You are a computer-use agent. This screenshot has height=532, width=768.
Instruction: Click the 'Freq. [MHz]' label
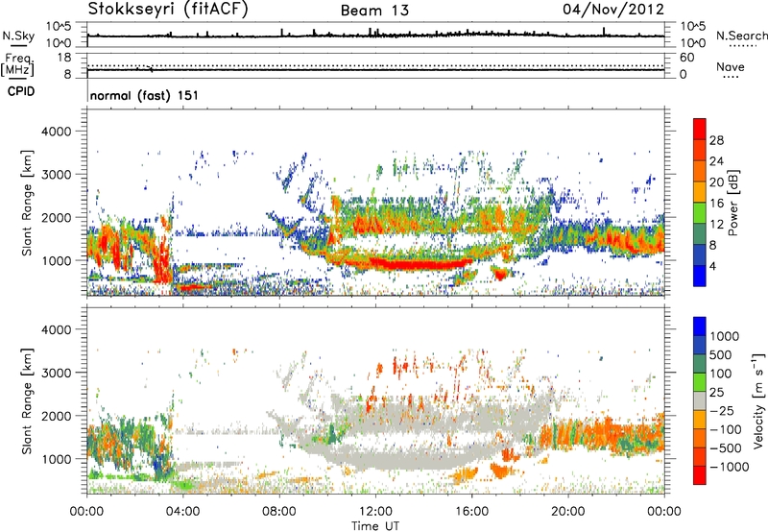pyautogui.click(x=17, y=65)
